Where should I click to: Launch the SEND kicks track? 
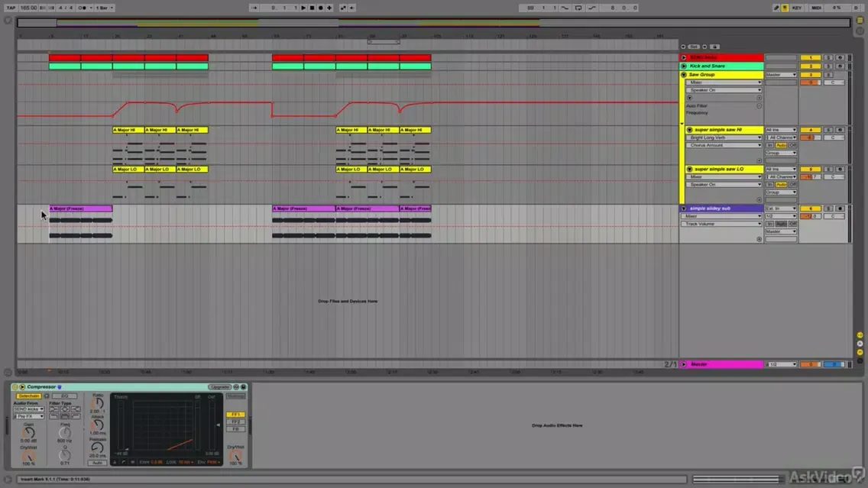(x=684, y=57)
